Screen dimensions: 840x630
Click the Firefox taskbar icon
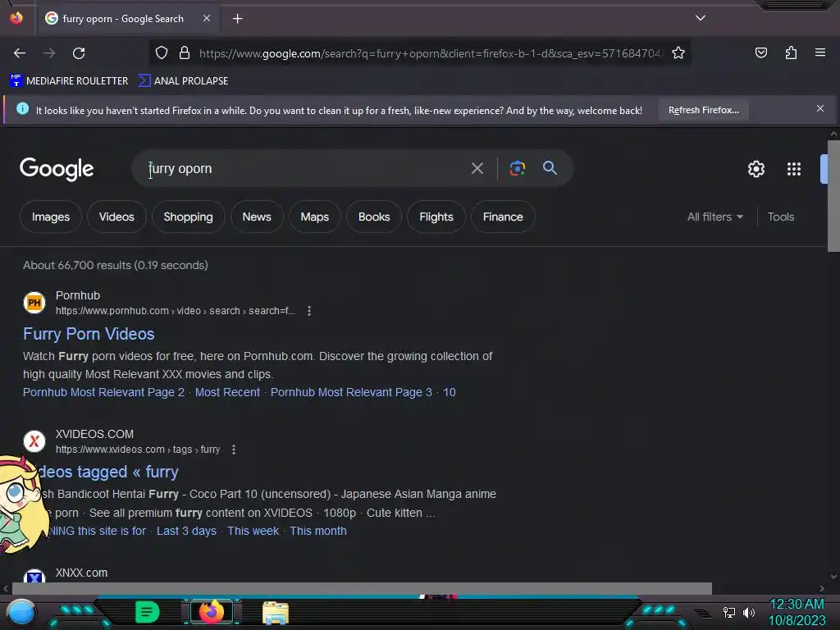pyautogui.click(x=211, y=612)
